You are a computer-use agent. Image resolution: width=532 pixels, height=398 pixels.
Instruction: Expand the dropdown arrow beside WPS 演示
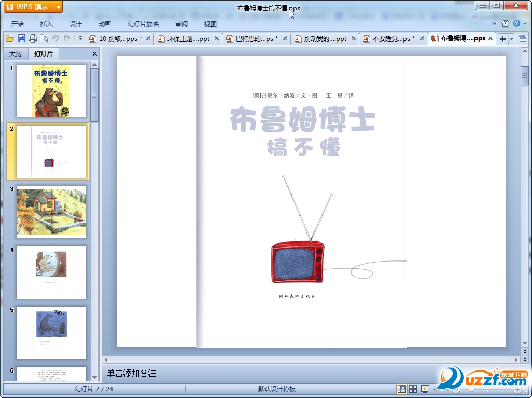tap(59, 7)
